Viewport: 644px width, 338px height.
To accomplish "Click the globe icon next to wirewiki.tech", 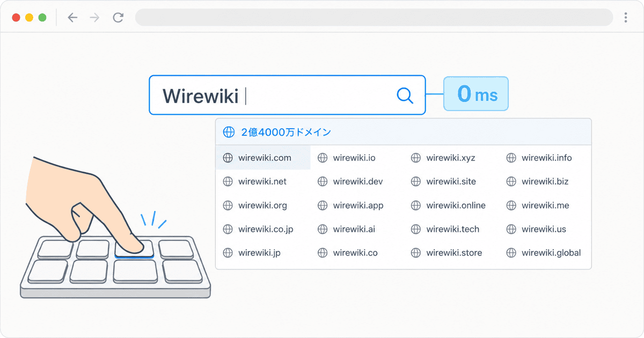I will click(x=416, y=229).
